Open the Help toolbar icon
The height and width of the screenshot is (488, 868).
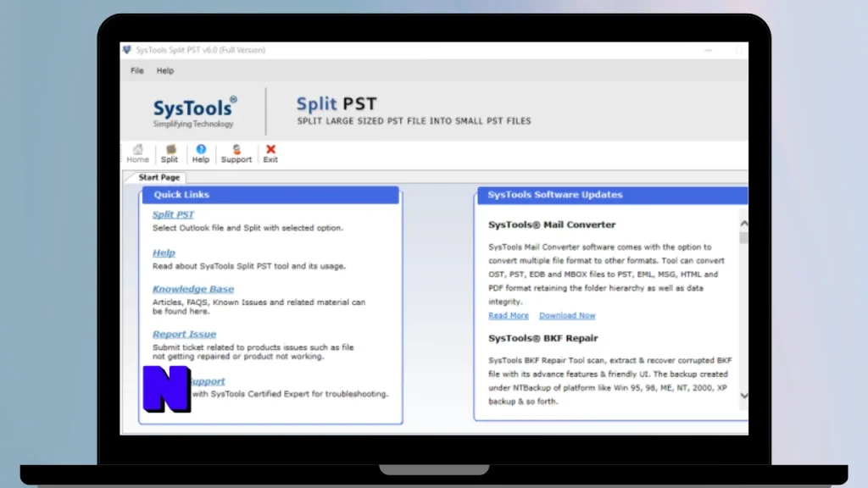click(200, 153)
